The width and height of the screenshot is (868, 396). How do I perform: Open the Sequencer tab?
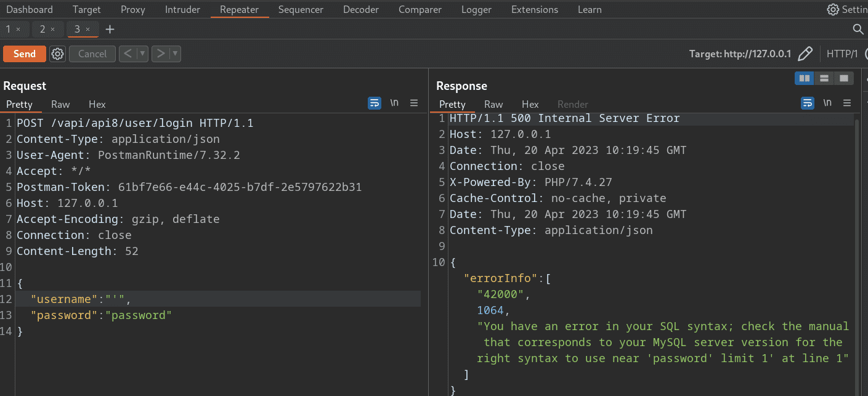pos(301,9)
